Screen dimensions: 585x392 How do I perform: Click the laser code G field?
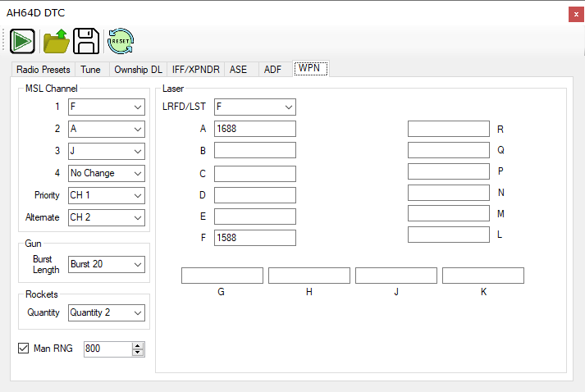pyautogui.click(x=222, y=276)
